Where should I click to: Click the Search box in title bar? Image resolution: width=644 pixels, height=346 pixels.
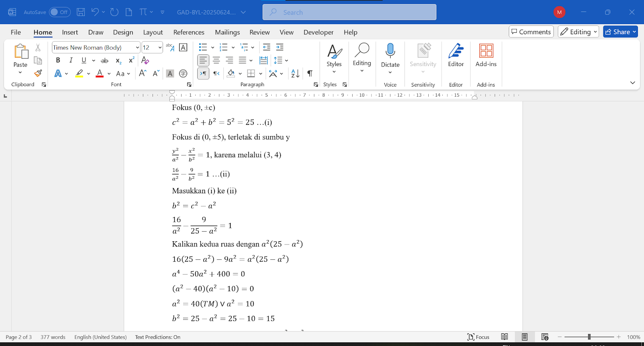click(x=349, y=12)
